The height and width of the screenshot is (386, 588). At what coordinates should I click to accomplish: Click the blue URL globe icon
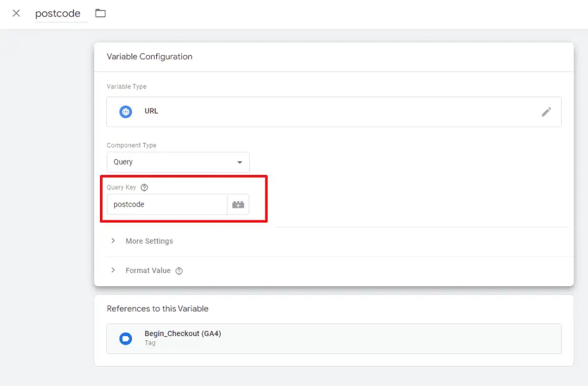(x=125, y=111)
